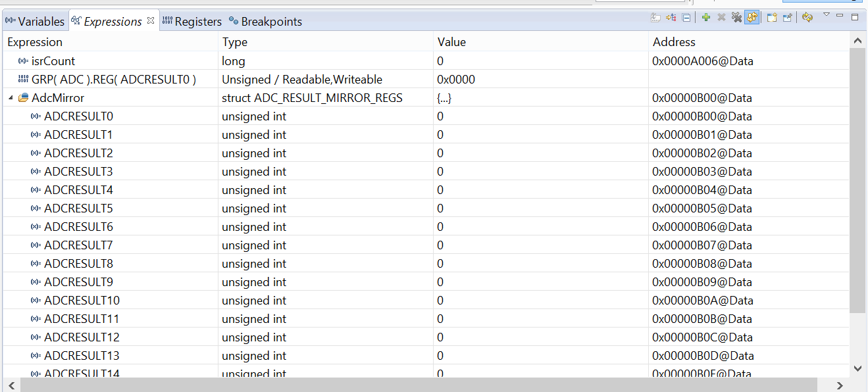Click the yellow Refresh arrows icon
Viewport: 868px width, 392px height.
click(x=807, y=18)
